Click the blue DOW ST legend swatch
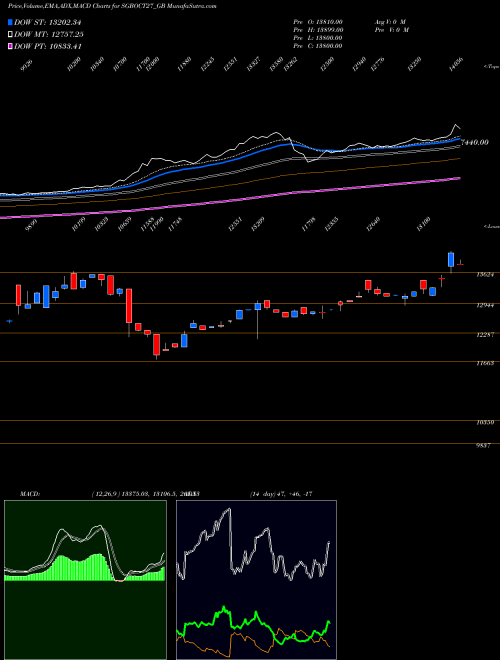Viewport: 500px width, 660px height. tap(10, 22)
